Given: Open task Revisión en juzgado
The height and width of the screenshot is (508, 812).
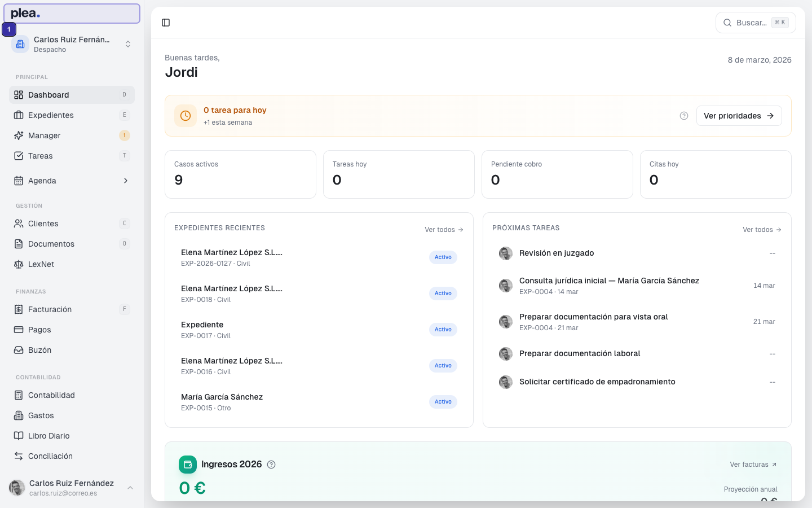Looking at the screenshot, I should click(637, 253).
